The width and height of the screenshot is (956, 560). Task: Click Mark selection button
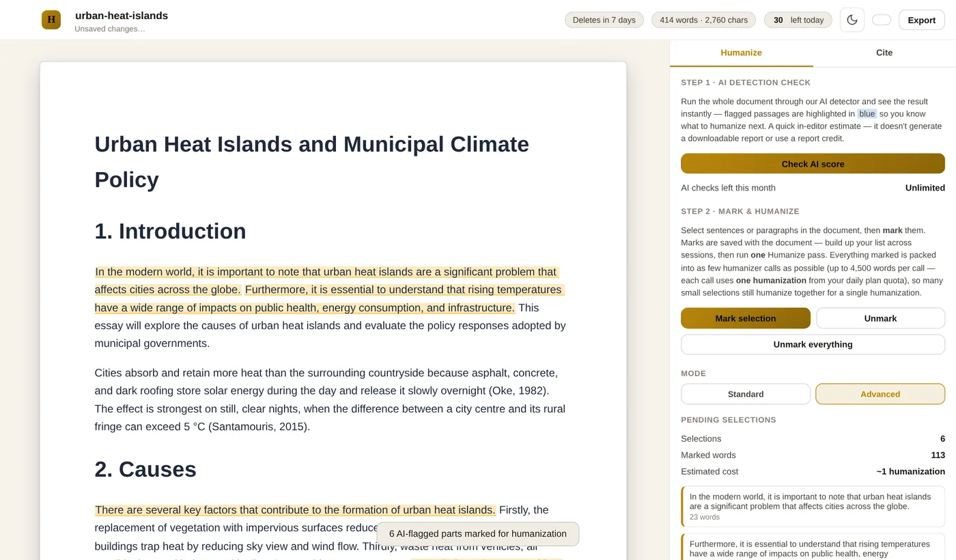[x=746, y=318]
